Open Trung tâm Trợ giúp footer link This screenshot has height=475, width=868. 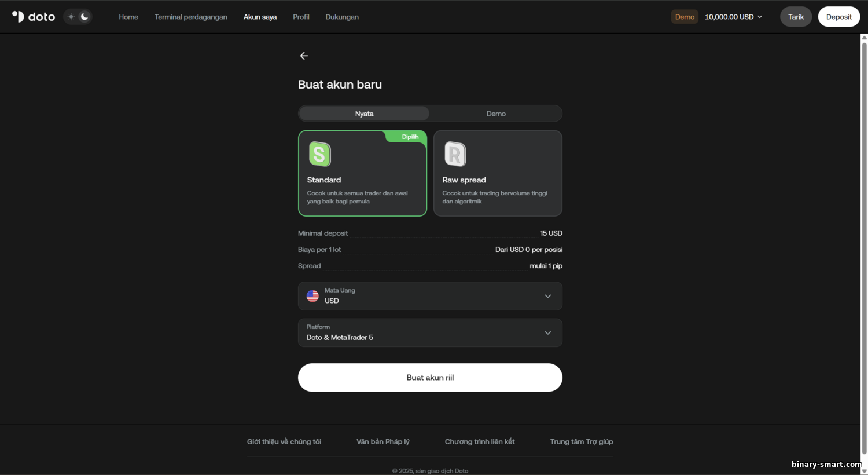pyautogui.click(x=582, y=441)
